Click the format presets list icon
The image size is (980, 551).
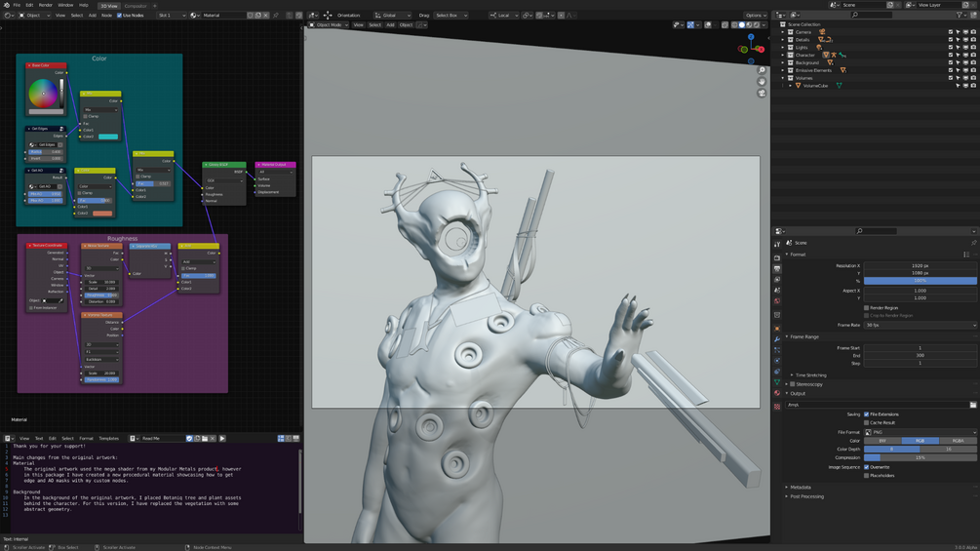click(966, 255)
